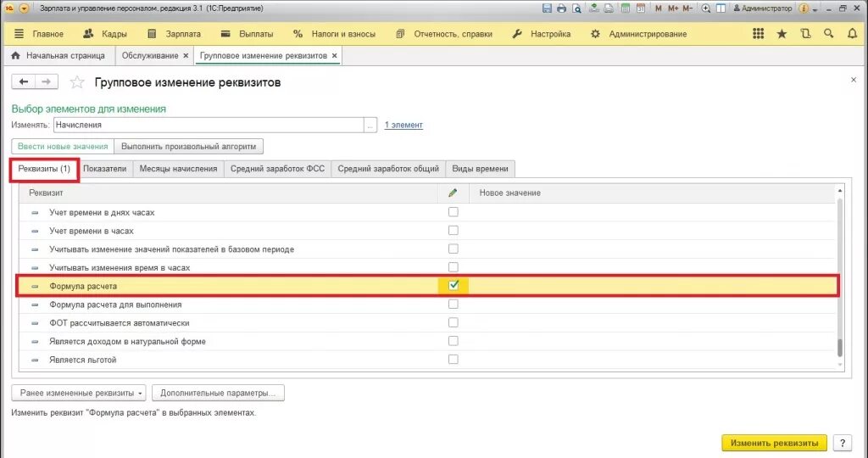Open the History scroll icon
868x458 pixels.
[x=805, y=34]
